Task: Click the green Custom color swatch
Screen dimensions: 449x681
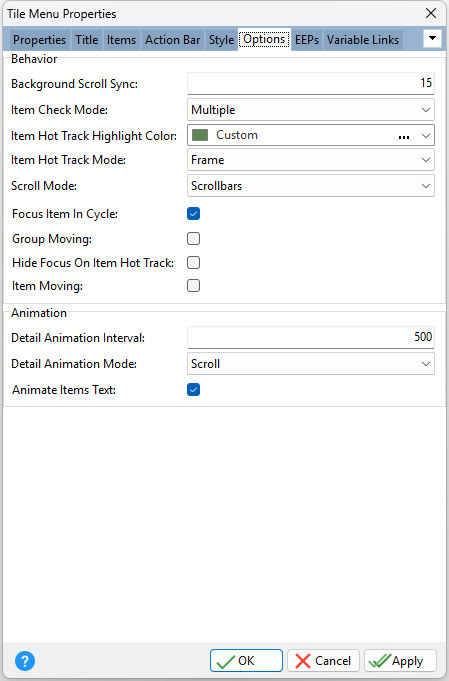Action: 200,135
